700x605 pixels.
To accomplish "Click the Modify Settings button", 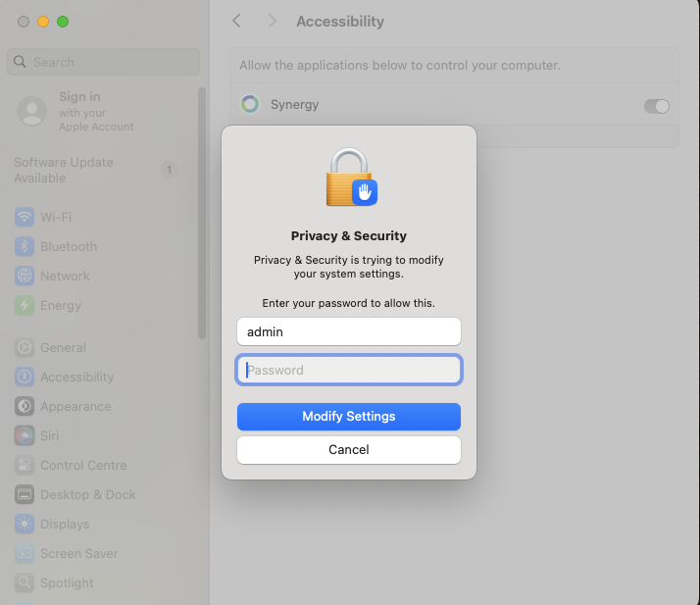I will pos(349,417).
